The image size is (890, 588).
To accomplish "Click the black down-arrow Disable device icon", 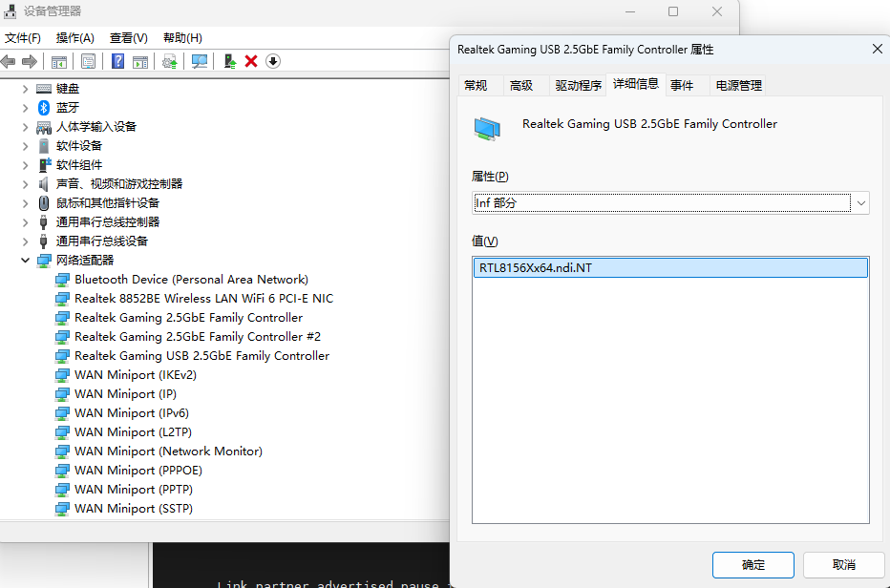I will [x=273, y=61].
